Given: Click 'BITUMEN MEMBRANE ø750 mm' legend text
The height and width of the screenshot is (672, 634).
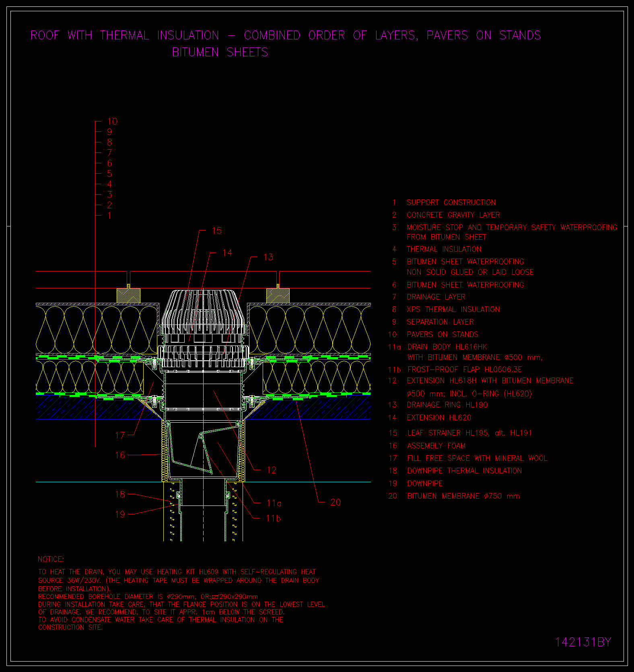Looking at the screenshot, I should coord(463,496).
